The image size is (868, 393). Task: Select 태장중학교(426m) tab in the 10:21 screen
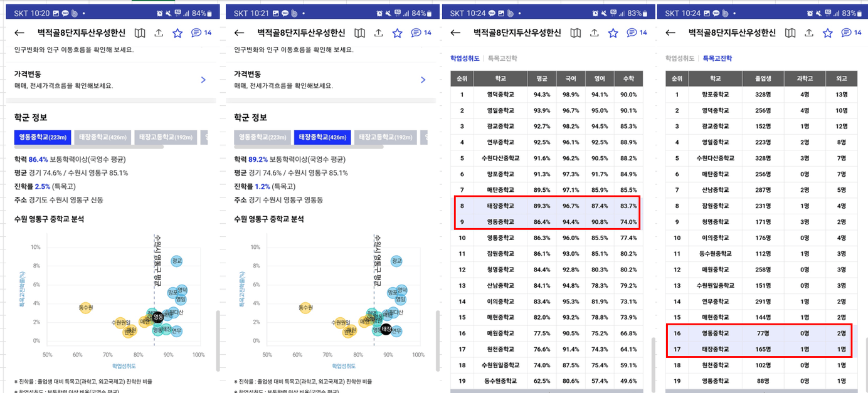[x=322, y=137]
